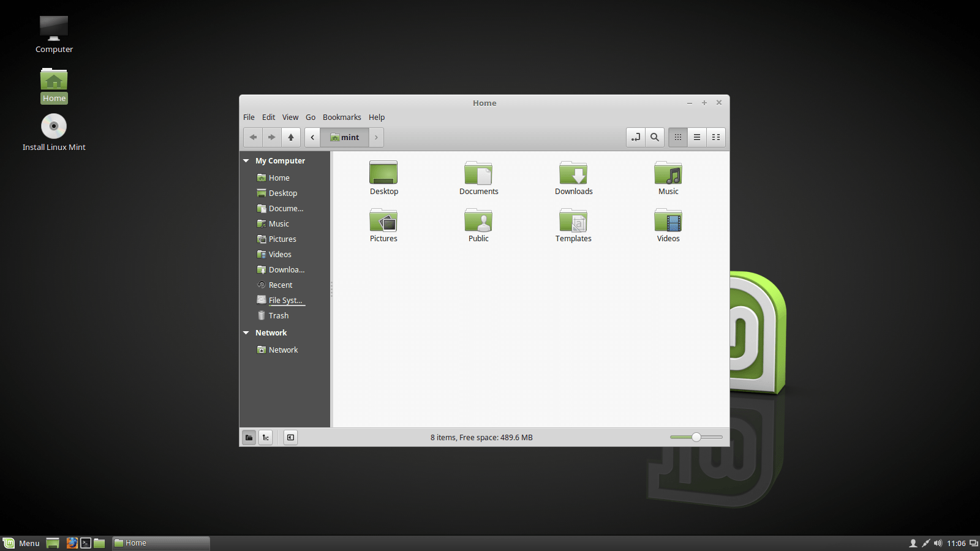Launch file manager from the panel
Screen dimensions: 980x551
pyautogui.click(x=99, y=543)
